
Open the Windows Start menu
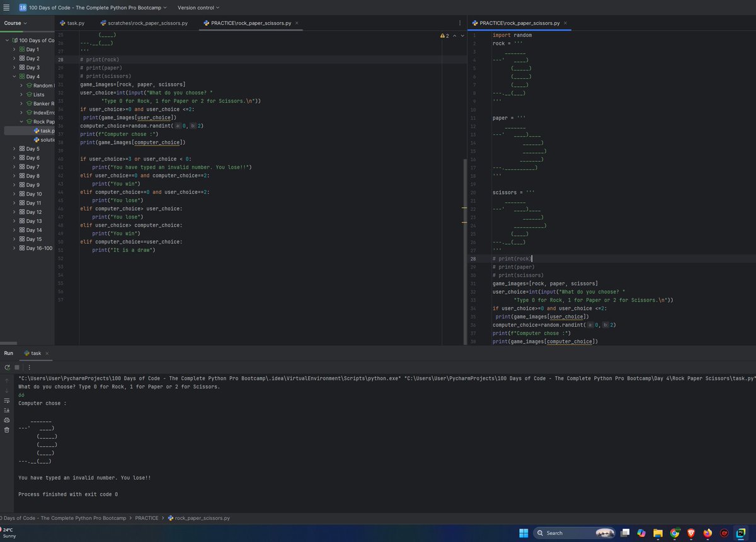pos(523,533)
